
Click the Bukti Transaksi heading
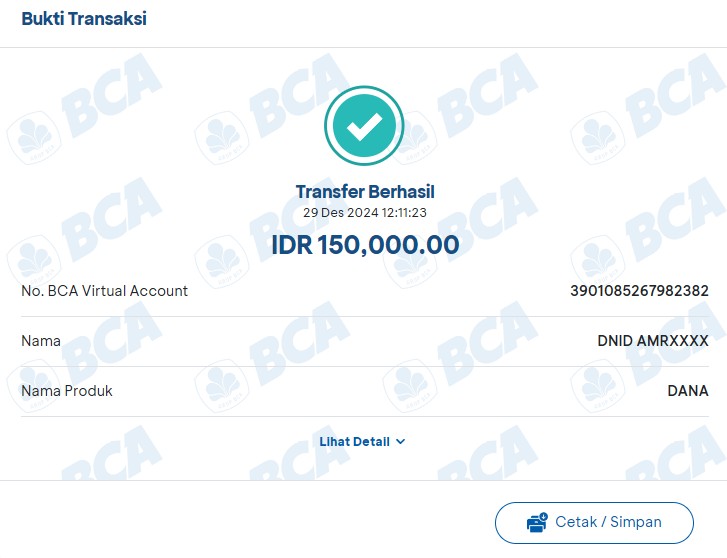(x=84, y=19)
